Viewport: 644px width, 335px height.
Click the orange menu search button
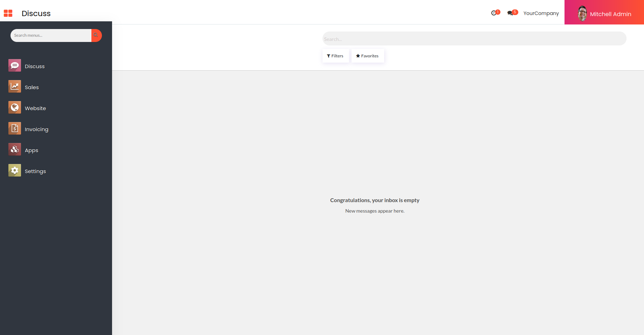(x=96, y=35)
